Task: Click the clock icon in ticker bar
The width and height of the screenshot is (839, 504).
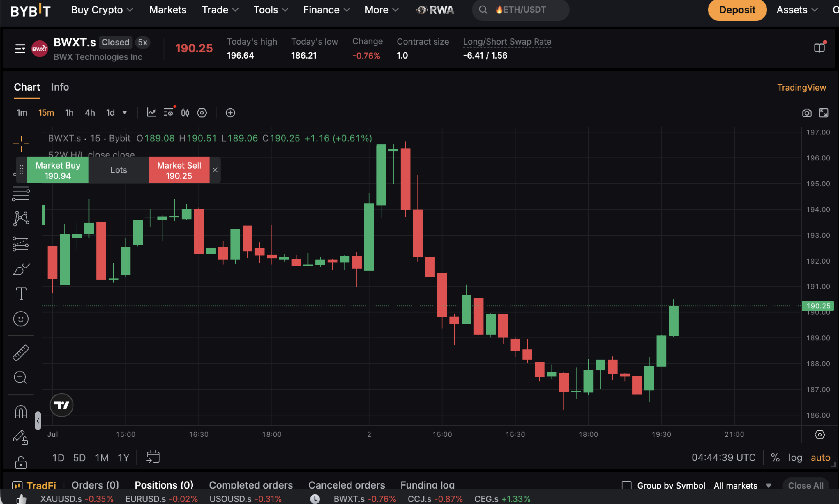Action: point(315,499)
